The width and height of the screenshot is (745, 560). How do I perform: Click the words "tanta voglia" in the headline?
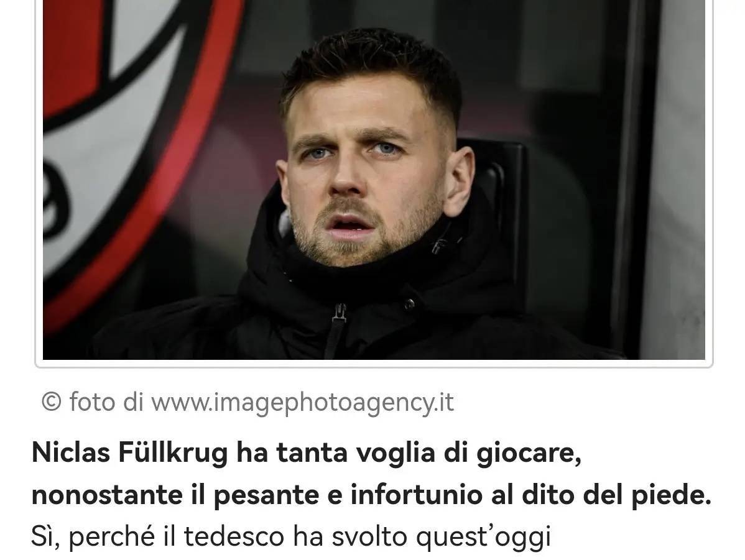(355, 452)
